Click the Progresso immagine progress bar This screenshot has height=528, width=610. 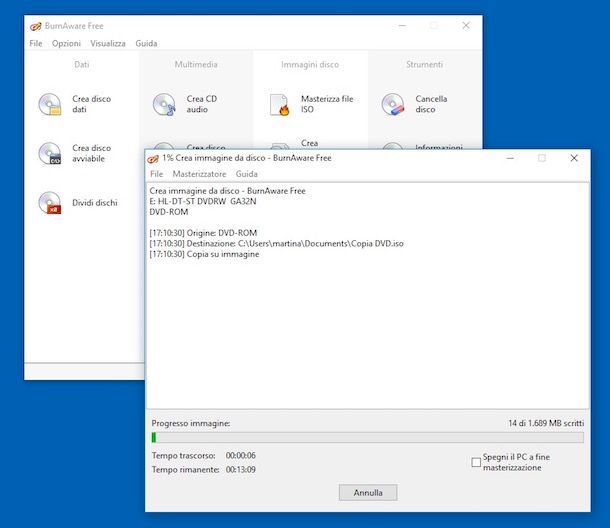pyautogui.click(x=368, y=438)
